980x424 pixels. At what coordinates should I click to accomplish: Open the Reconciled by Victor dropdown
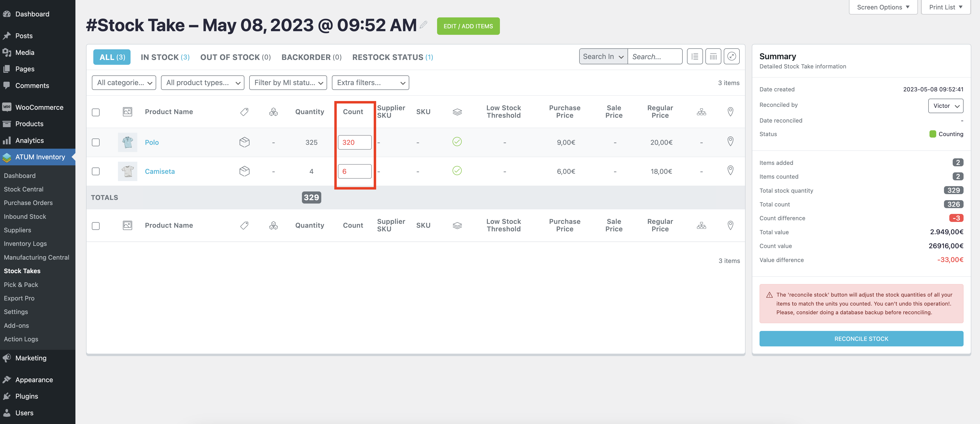point(945,106)
